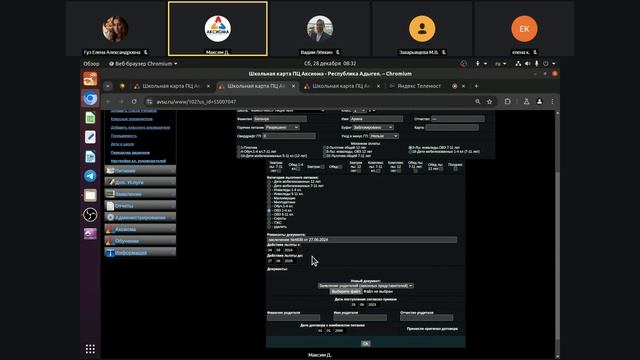Open tab search dropdown button

(108, 86)
